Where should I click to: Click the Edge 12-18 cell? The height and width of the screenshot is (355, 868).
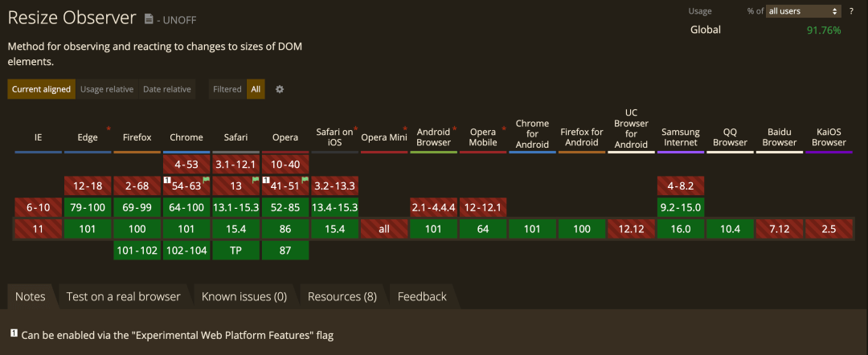(x=88, y=186)
